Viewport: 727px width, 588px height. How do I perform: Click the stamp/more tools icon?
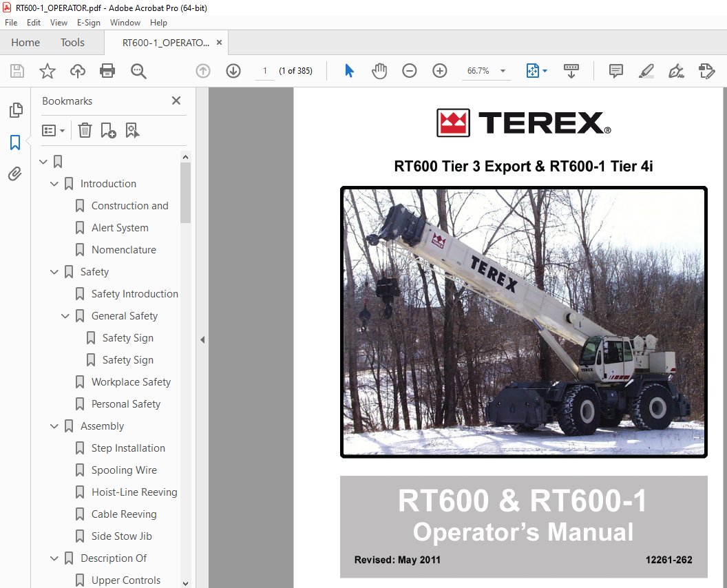[x=706, y=71]
